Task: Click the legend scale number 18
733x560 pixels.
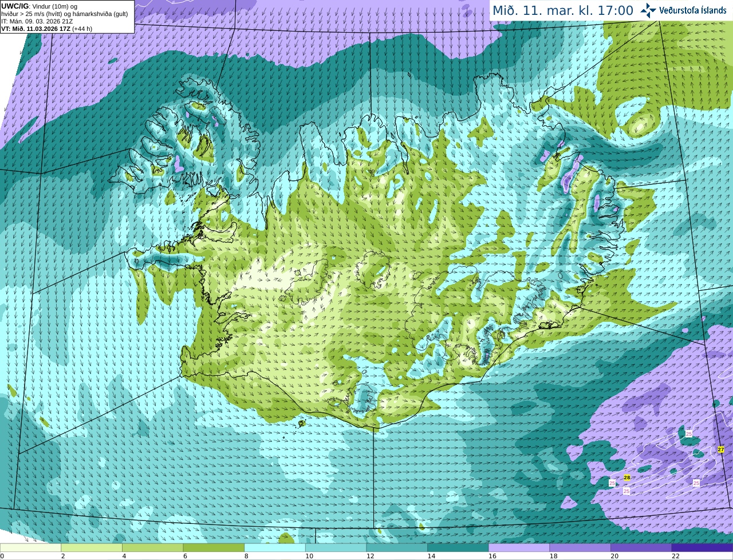Action: click(553, 556)
